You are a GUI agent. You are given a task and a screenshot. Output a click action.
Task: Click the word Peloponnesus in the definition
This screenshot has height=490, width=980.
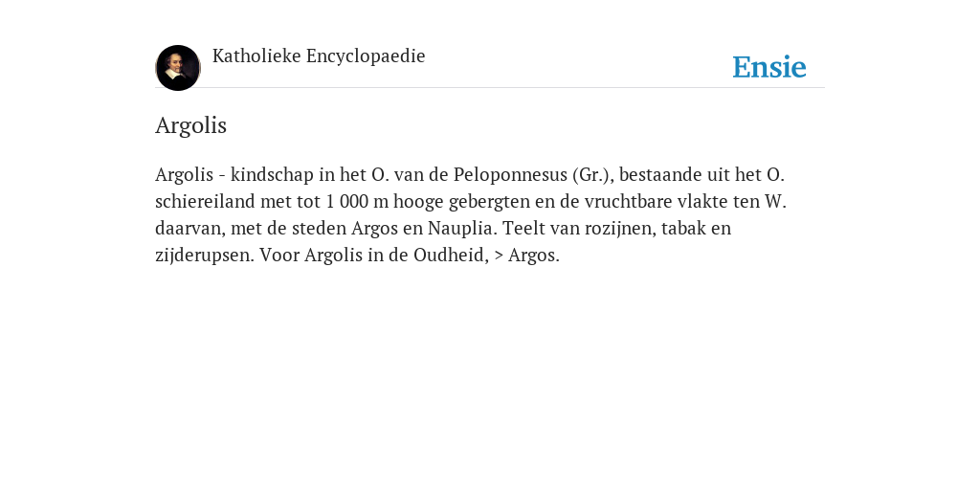click(510, 174)
